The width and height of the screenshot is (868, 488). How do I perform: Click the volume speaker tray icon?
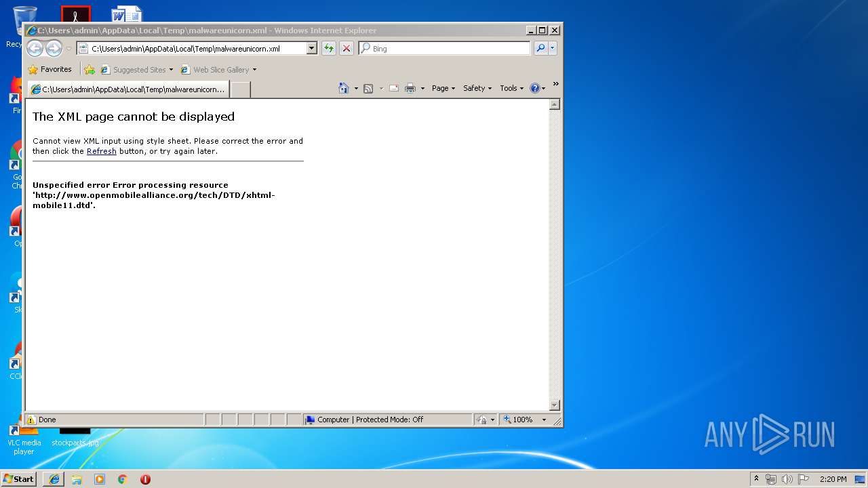point(787,479)
